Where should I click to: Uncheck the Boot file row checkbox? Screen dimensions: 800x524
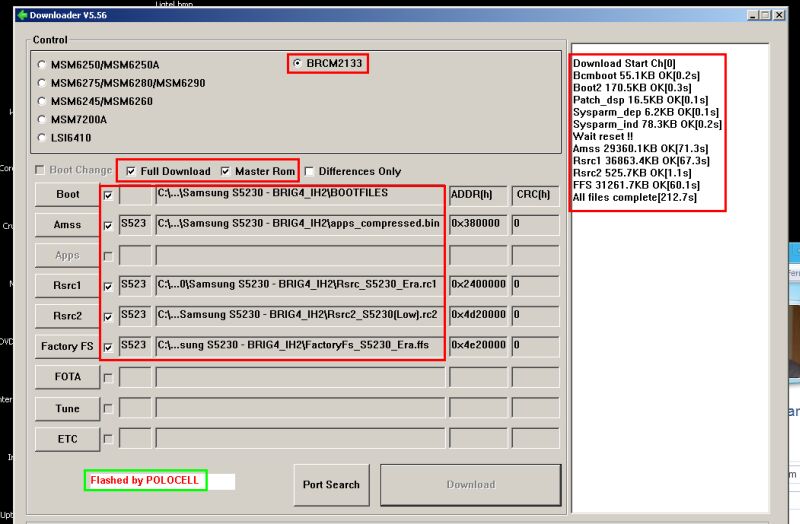tap(108, 195)
